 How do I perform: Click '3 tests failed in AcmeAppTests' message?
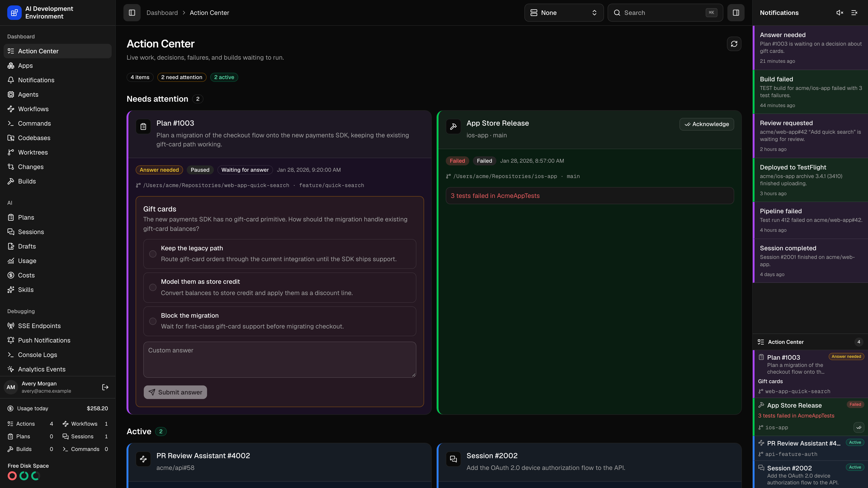[590, 196]
